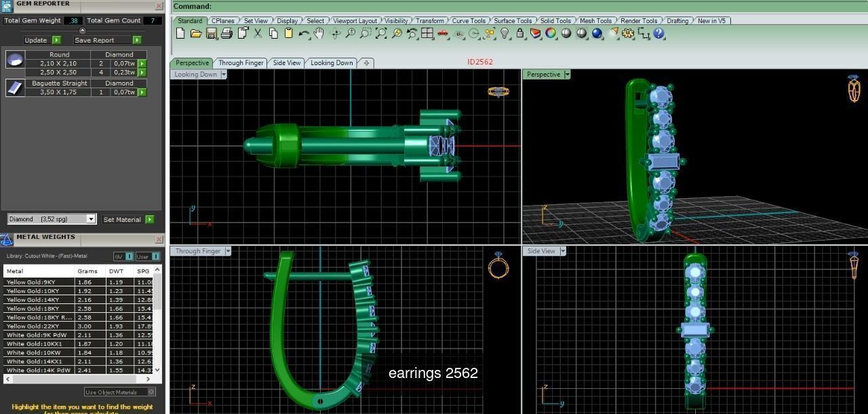Click the Total Gem Weight value field

point(73,20)
